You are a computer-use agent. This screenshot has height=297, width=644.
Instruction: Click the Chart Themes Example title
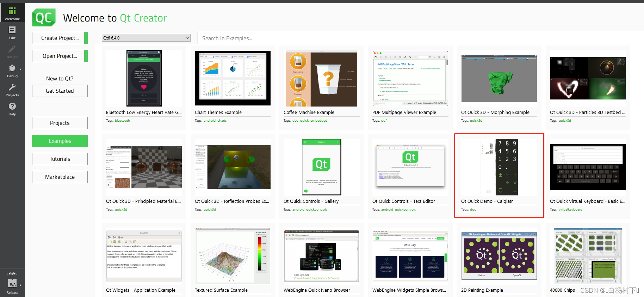pyautogui.click(x=218, y=113)
